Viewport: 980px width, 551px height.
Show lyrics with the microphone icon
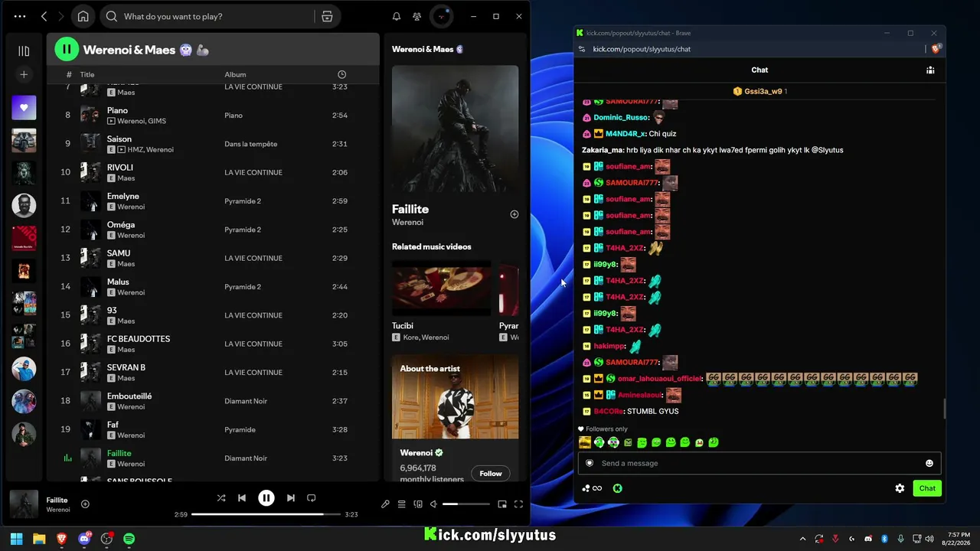pyautogui.click(x=385, y=504)
